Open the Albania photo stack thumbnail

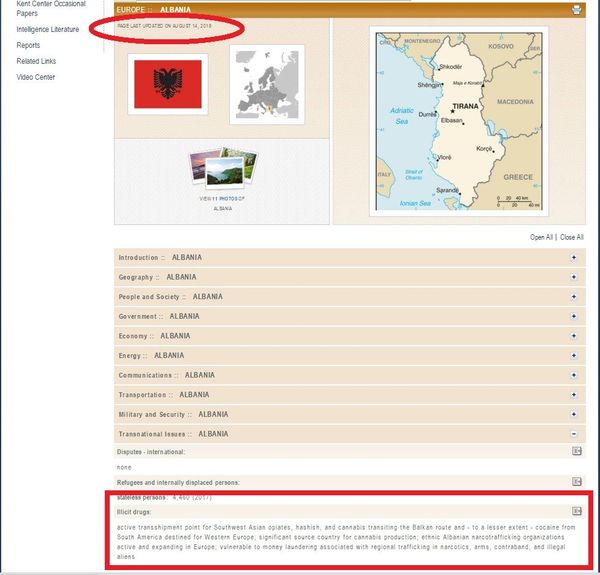(x=224, y=168)
